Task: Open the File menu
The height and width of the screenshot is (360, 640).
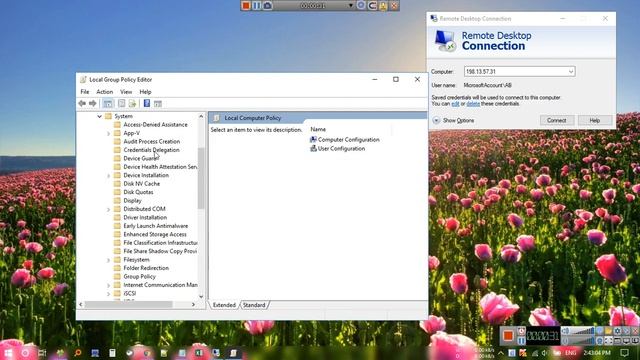Action: pyautogui.click(x=84, y=92)
